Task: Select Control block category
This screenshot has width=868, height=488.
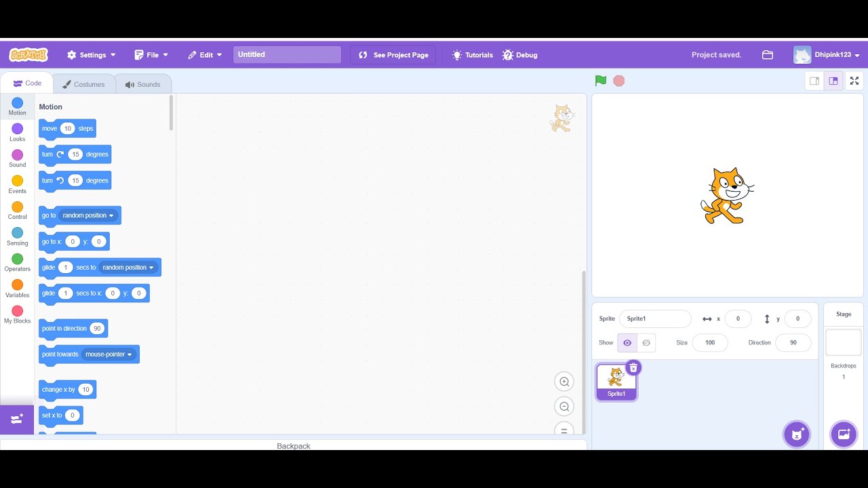Action: pos(18,210)
